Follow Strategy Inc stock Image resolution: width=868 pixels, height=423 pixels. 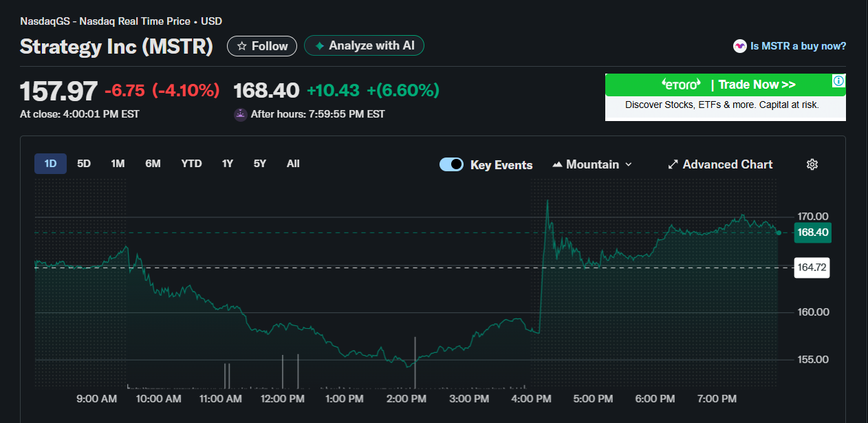[262, 46]
